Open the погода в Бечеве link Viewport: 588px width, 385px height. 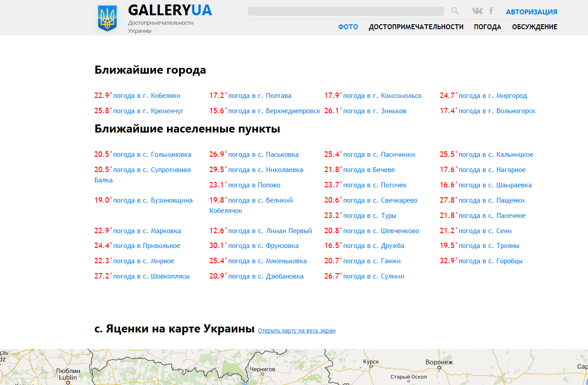(369, 170)
